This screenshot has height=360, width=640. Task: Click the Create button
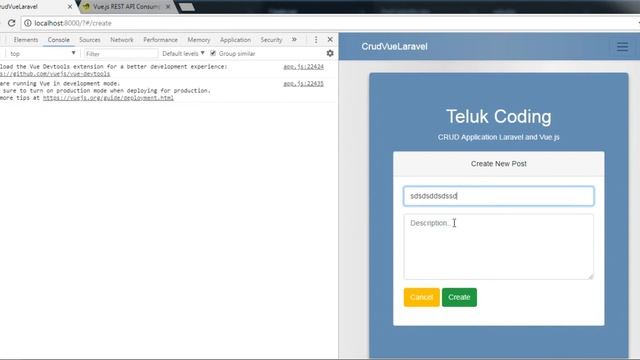[459, 297]
